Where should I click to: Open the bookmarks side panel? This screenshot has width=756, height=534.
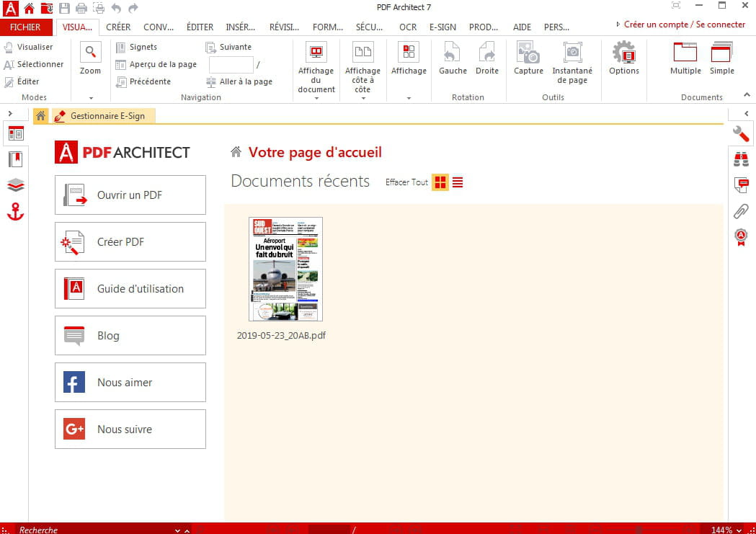pos(15,159)
